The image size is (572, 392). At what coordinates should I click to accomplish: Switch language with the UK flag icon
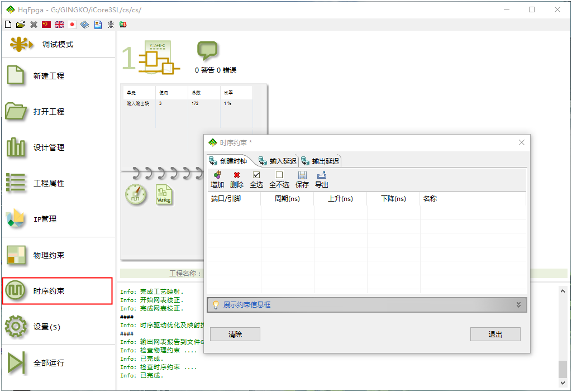(x=59, y=25)
